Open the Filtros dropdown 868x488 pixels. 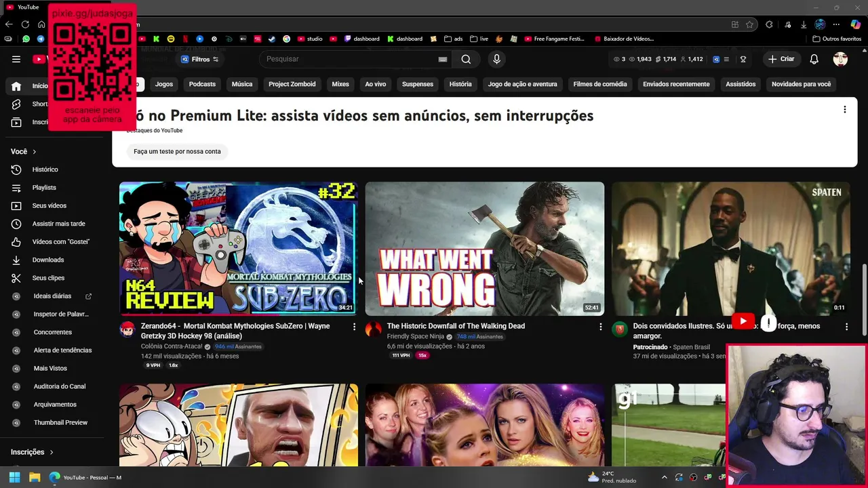pyautogui.click(x=199, y=59)
